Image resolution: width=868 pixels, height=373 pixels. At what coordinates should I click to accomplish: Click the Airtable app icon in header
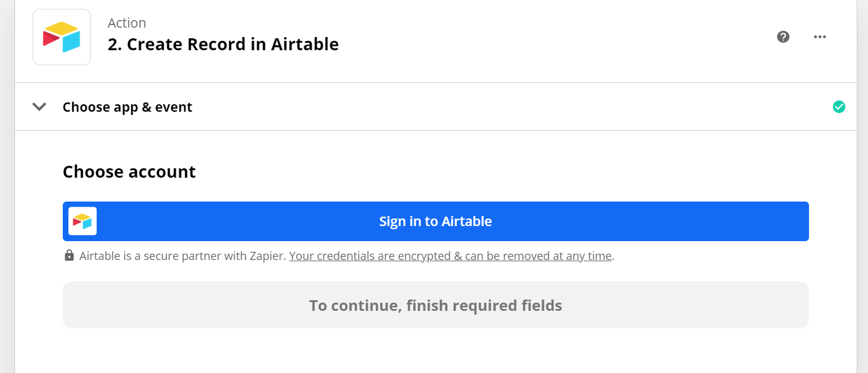click(x=62, y=37)
